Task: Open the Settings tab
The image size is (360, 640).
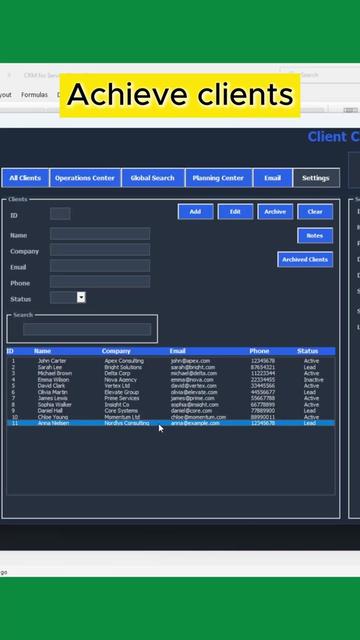Action: 316,178
